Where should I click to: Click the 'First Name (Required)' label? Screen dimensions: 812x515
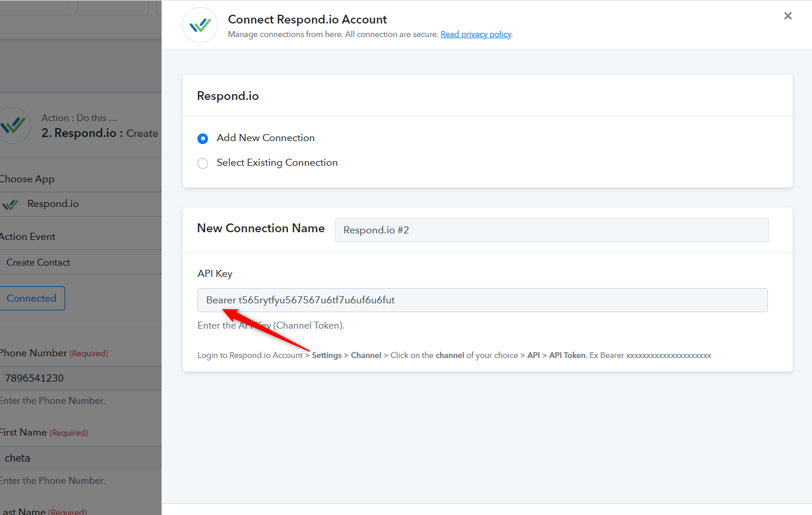pyautogui.click(x=43, y=432)
